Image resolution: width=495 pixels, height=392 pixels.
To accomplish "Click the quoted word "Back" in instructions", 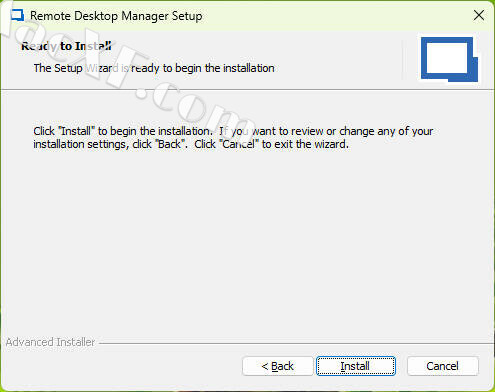I will [170, 144].
